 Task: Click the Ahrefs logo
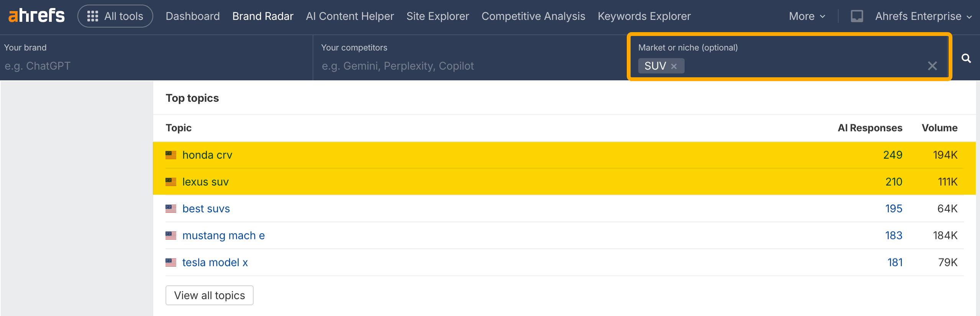click(36, 16)
